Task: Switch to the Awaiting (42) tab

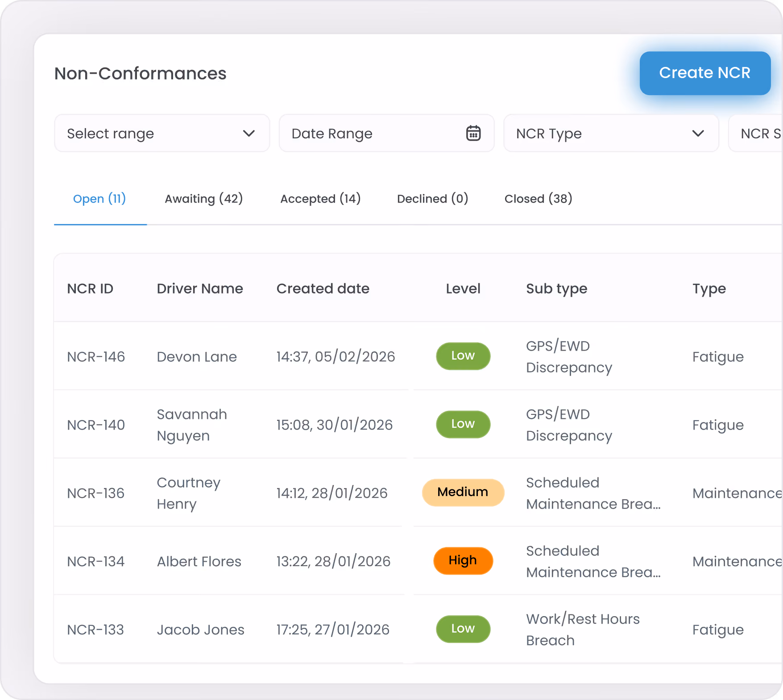Action: pyautogui.click(x=204, y=199)
